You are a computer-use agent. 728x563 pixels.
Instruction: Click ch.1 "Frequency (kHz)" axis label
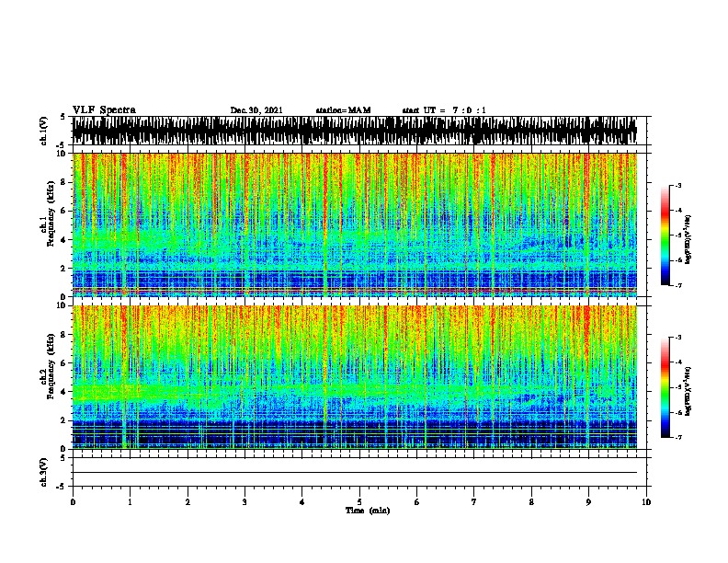[x=50, y=215]
